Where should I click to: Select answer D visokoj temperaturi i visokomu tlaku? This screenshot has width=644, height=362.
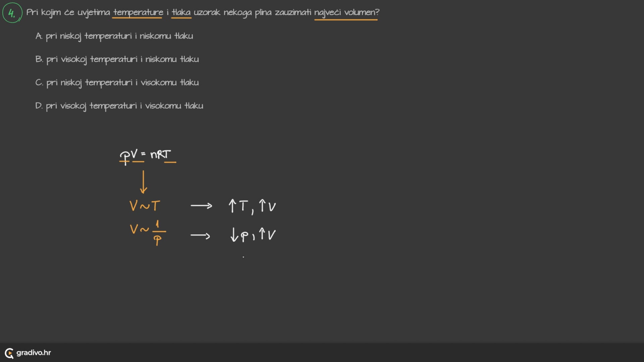tap(119, 106)
